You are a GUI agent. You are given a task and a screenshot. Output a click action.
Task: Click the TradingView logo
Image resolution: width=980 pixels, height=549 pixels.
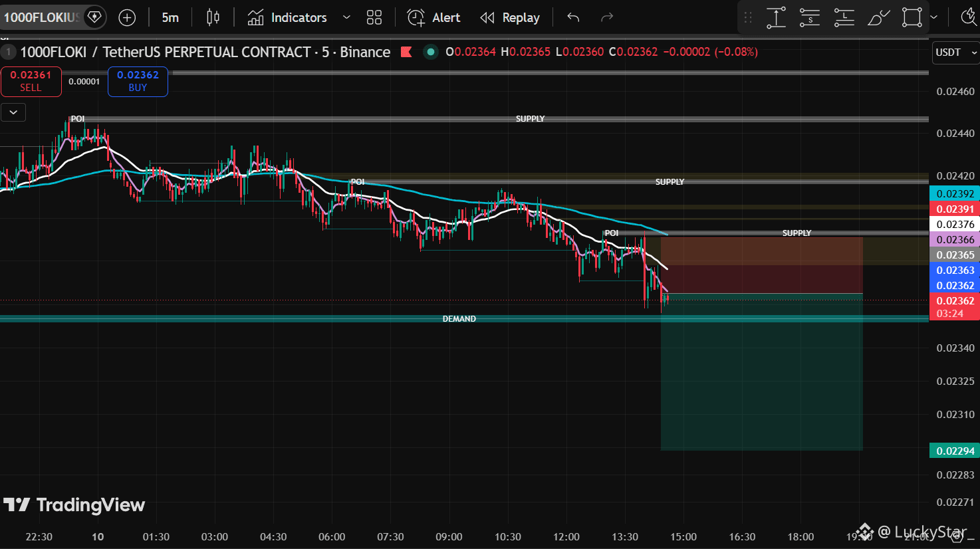point(74,505)
